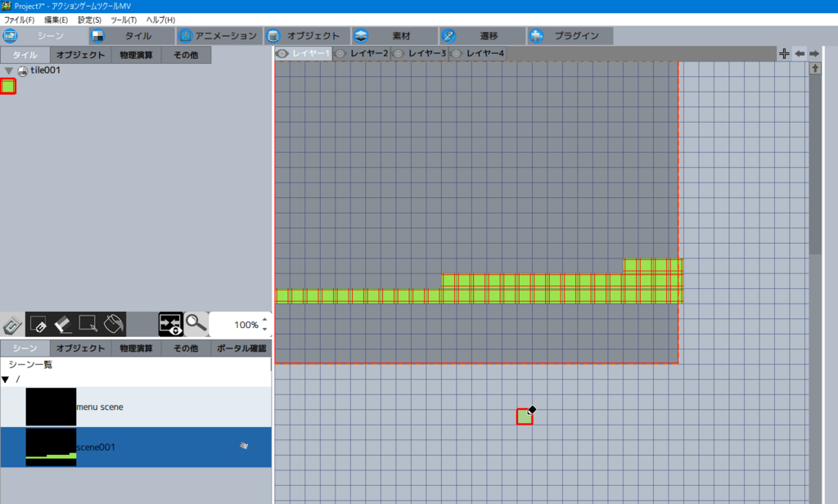Click the raised green tile step on canvas

[653, 266]
